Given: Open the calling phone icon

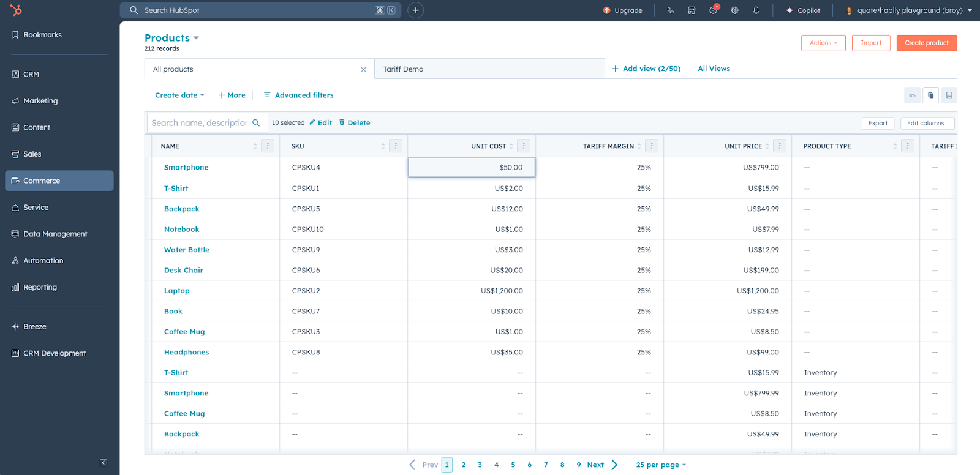Looking at the screenshot, I should [671, 10].
